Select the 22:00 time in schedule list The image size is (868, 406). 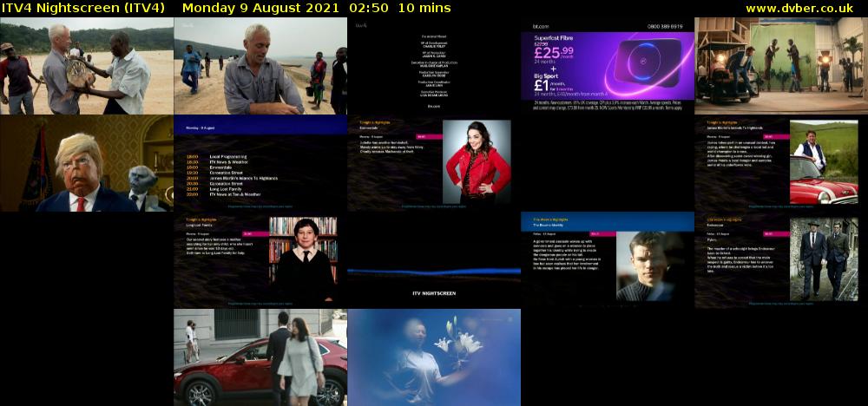point(192,194)
